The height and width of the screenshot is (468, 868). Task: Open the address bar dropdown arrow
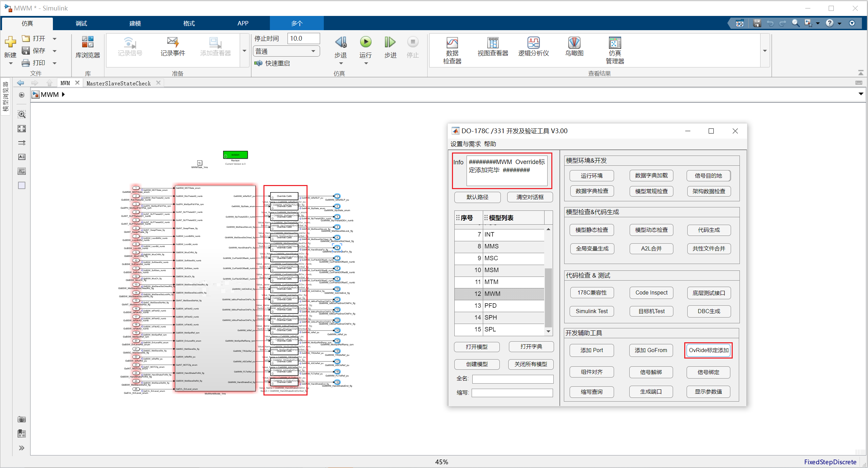point(861,94)
